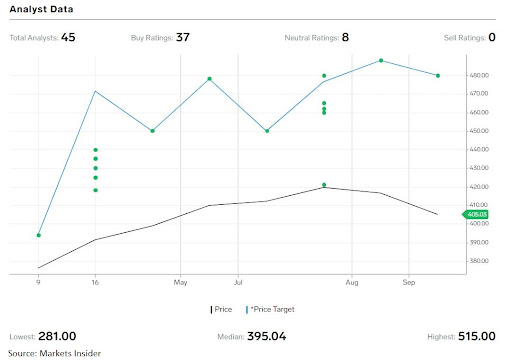The height and width of the screenshot is (363, 512).
Task: Open the Markets Insider source text
Action: pos(70,353)
